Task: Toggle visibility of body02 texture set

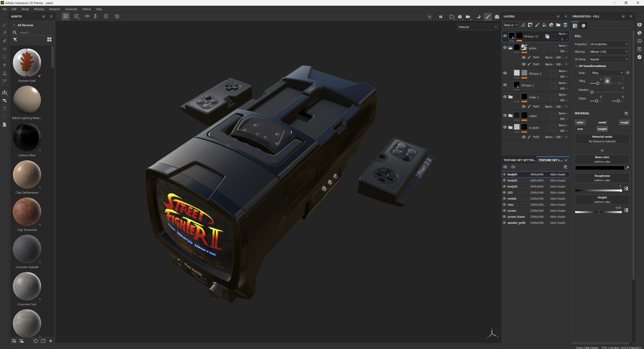Action: [504, 180]
